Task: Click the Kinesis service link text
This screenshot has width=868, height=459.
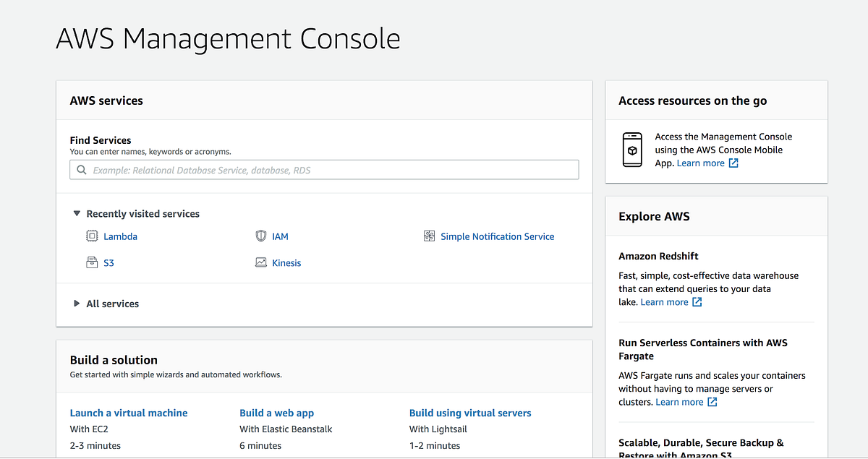Action: coord(286,262)
